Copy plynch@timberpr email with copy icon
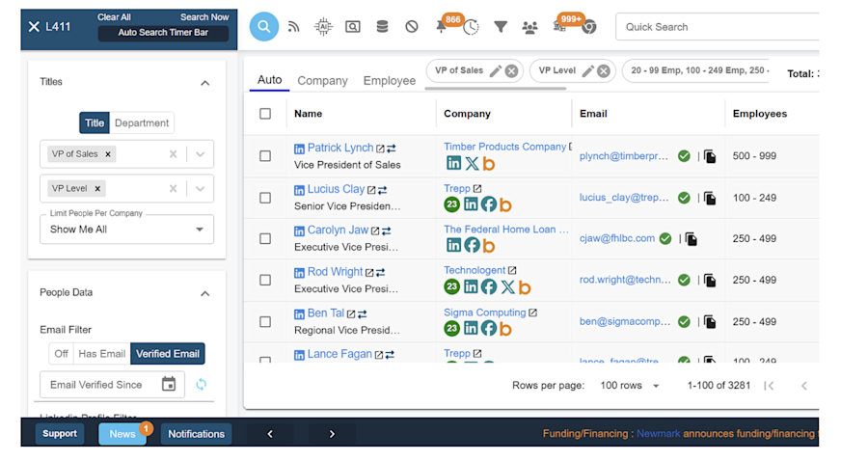The height and width of the screenshot is (461, 868). (x=710, y=156)
